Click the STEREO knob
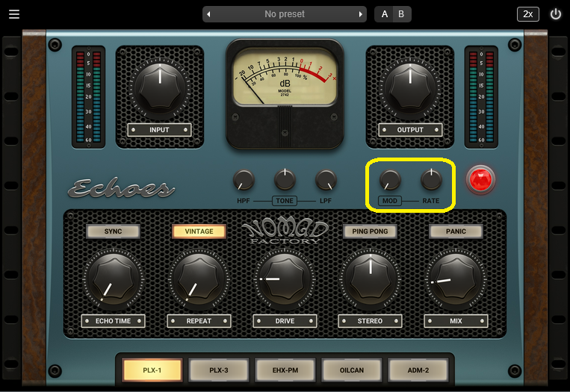This screenshot has height=392, width=570. pyautogui.click(x=370, y=280)
